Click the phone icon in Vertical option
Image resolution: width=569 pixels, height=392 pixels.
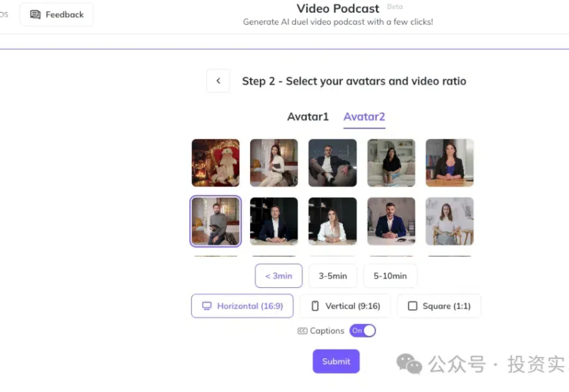click(315, 306)
